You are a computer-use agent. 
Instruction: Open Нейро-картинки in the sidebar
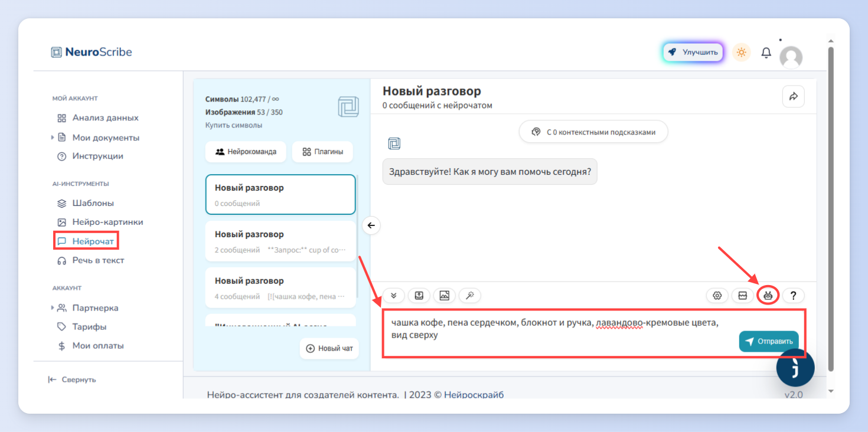[100, 222]
